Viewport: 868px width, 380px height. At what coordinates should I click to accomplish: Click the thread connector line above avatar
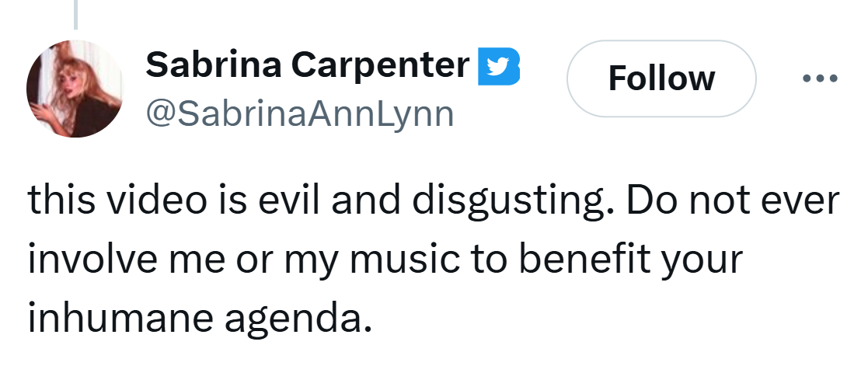tap(75, 14)
